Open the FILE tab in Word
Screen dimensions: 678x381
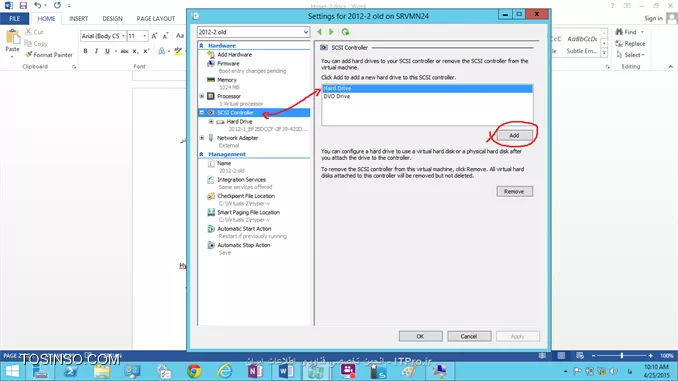15,19
